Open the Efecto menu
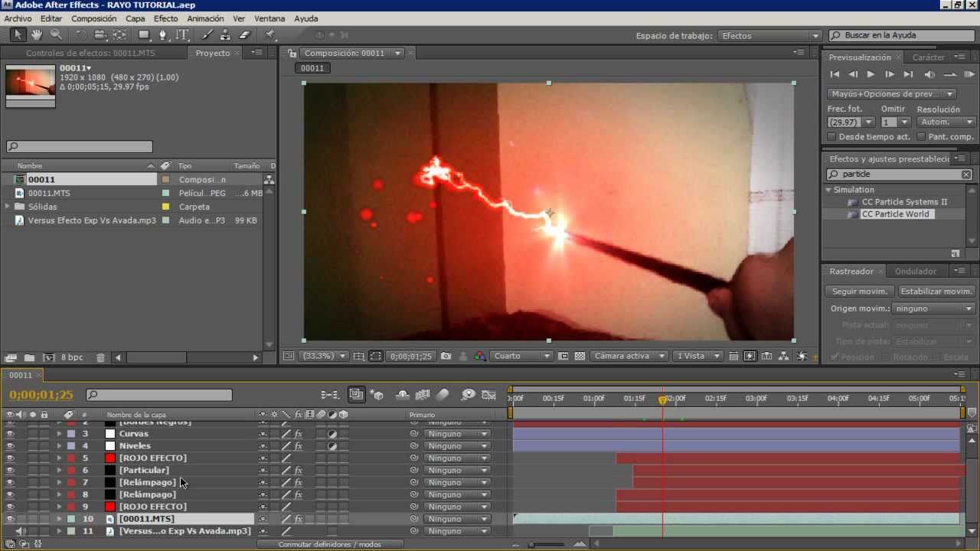 tap(165, 18)
